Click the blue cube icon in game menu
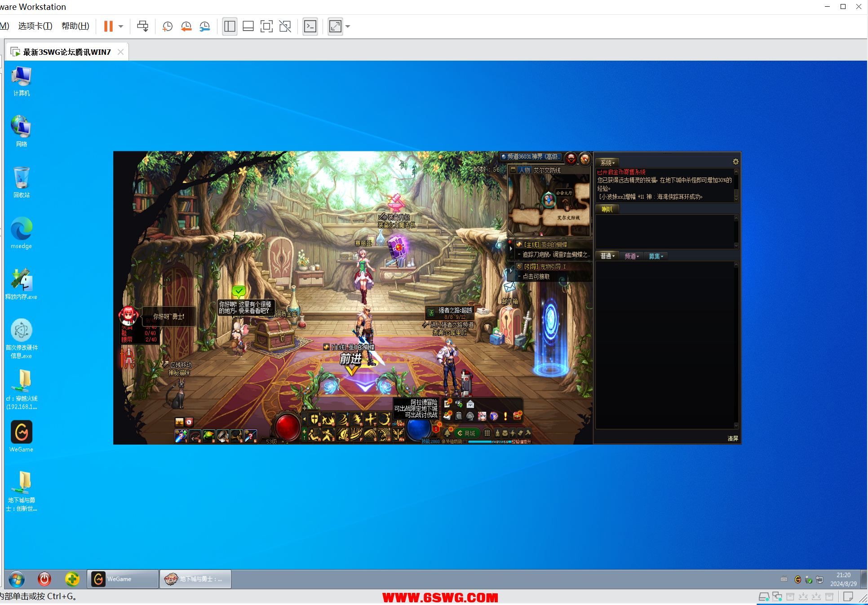This screenshot has height=605, width=868. [x=494, y=416]
